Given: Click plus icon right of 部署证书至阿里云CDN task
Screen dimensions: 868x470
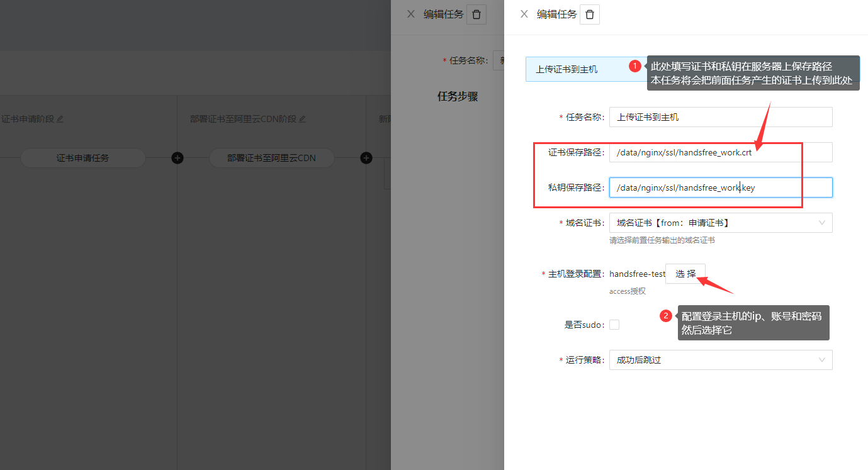Looking at the screenshot, I should [366, 158].
